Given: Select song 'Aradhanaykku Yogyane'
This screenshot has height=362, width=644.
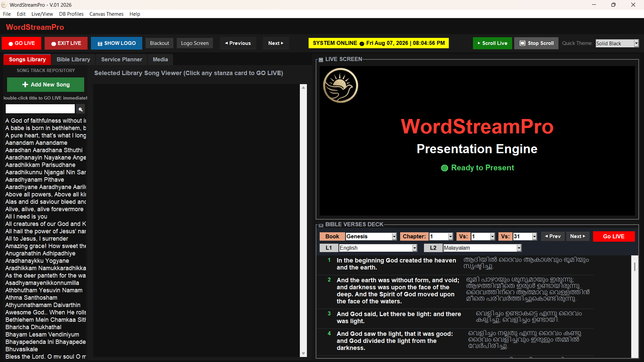Looking at the screenshot, I should (37, 261).
